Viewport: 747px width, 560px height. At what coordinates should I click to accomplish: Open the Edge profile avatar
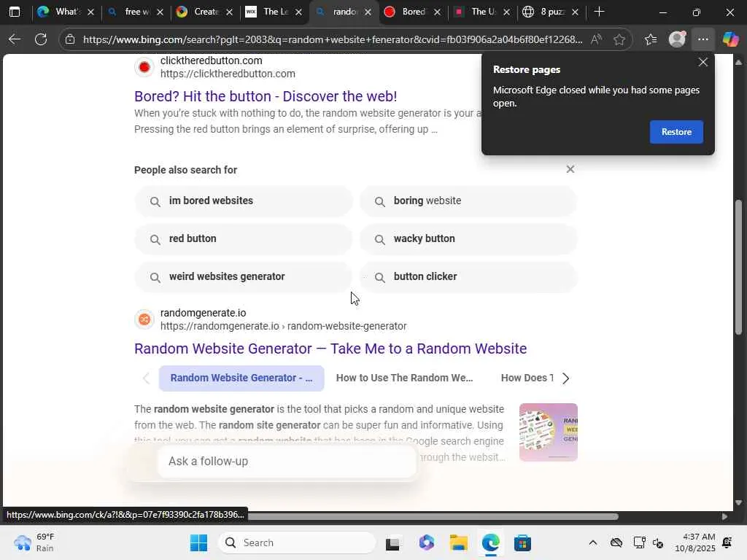pyautogui.click(x=677, y=39)
